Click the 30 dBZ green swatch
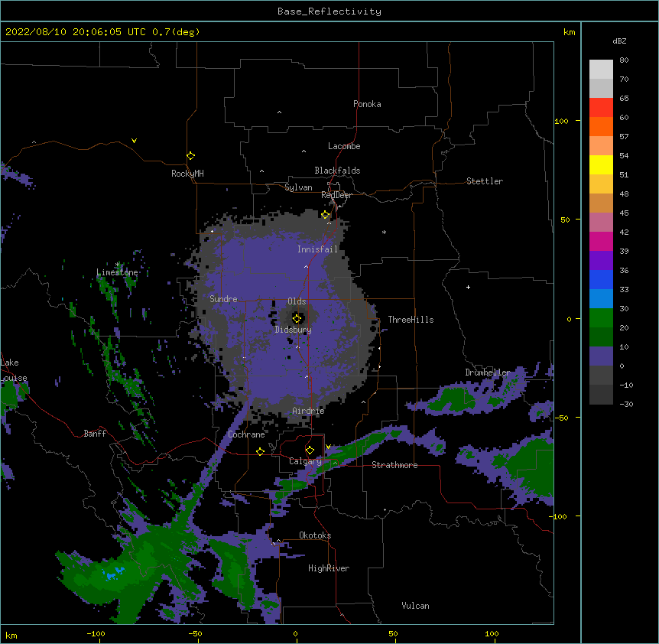The height and width of the screenshot is (644, 659). [x=601, y=318]
